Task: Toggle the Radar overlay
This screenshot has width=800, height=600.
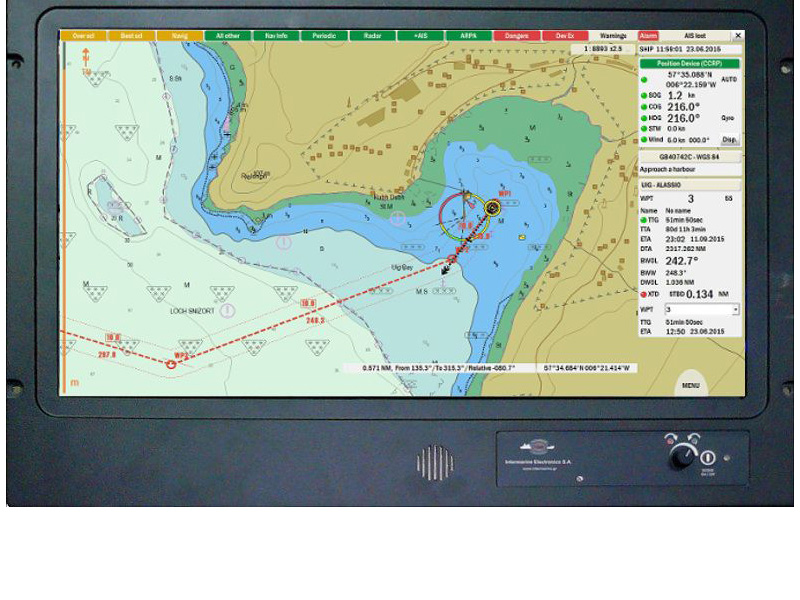Action: 373,36
